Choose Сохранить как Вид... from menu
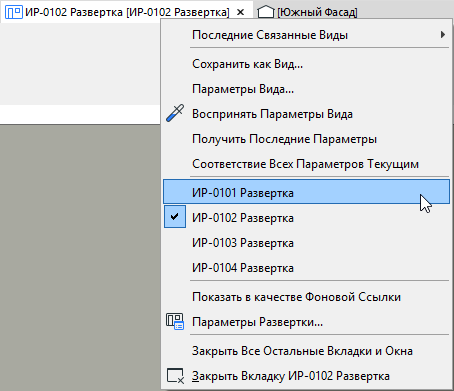The image size is (454, 391). [x=306, y=64]
